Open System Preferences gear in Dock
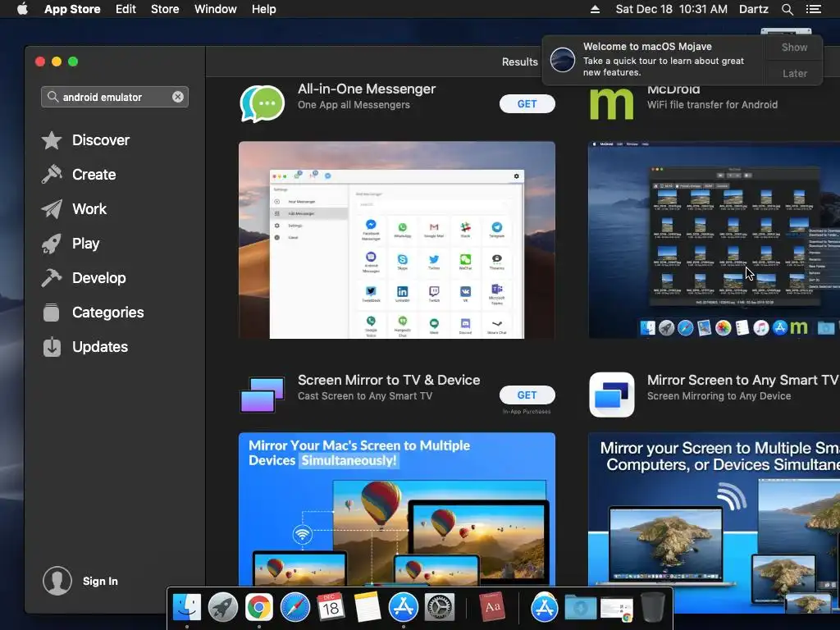The image size is (840, 630). pyautogui.click(x=440, y=608)
